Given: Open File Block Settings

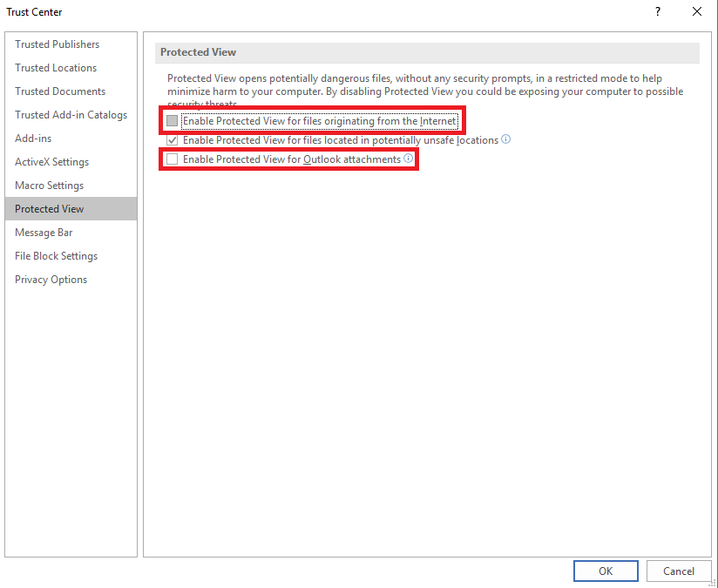Looking at the screenshot, I should (x=56, y=256).
